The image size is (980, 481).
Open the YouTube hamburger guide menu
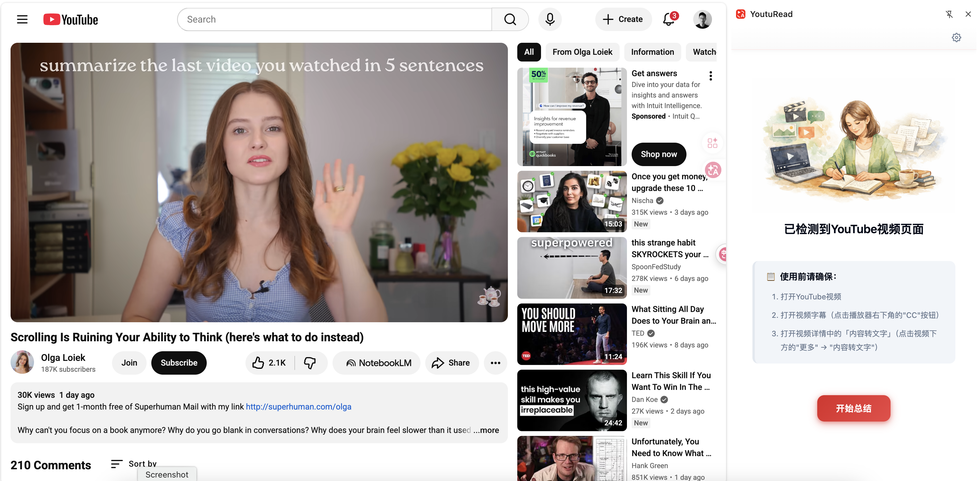(23, 19)
